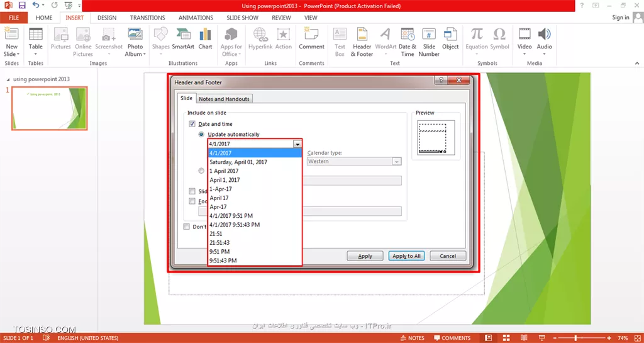The height and width of the screenshot is (343, 644).
Task: Click the Cancel button
Action: tap(448, 256)
